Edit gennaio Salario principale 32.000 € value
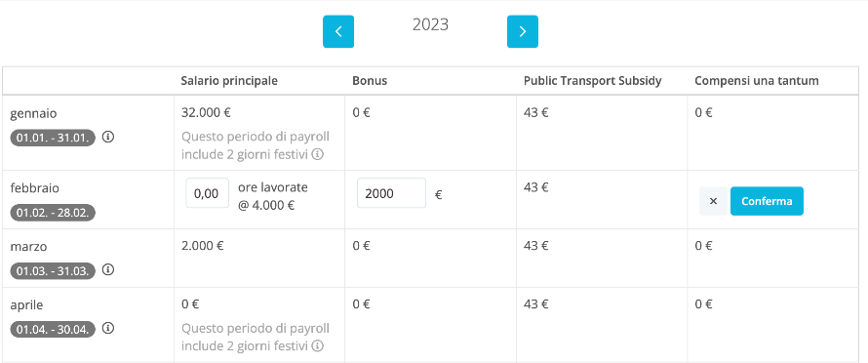Viewport: 868px width, 363px height. point(206,112)
